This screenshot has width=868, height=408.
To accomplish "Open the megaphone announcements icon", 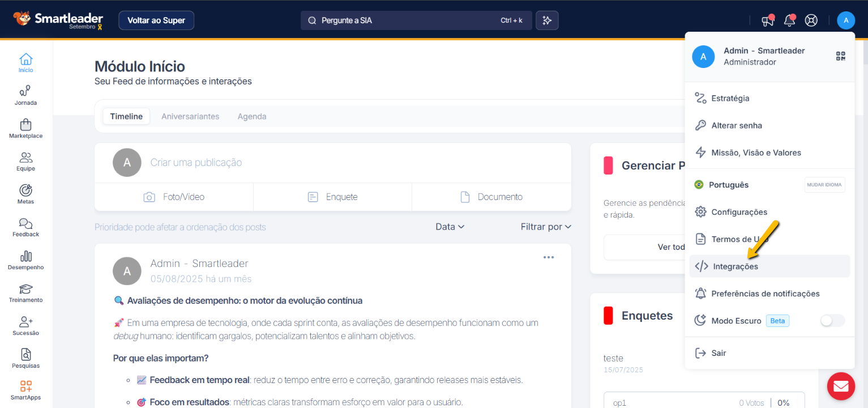I will pyautogui.click(x=767, y=20).
